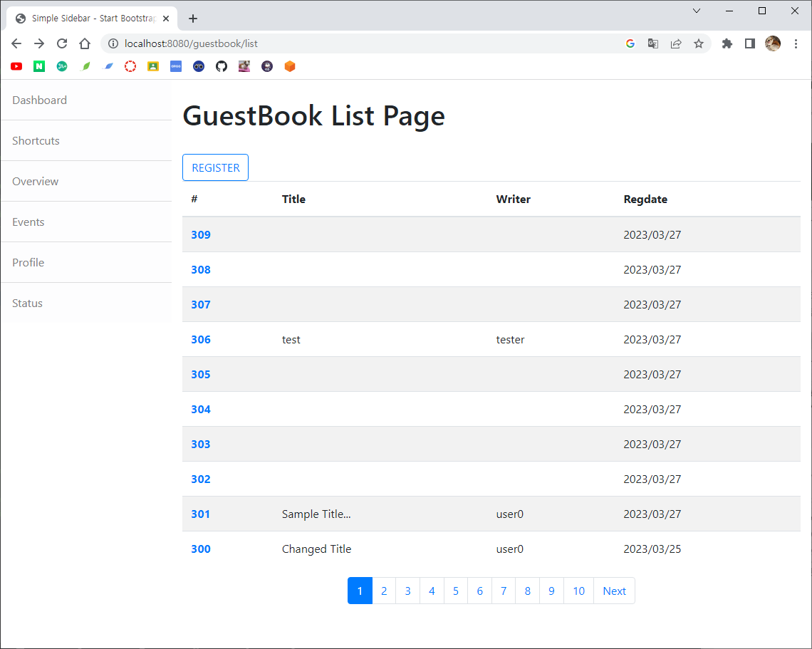The image size is (812, 649).
Task: Select active page 1 in pagination
Action: [360, 591]
